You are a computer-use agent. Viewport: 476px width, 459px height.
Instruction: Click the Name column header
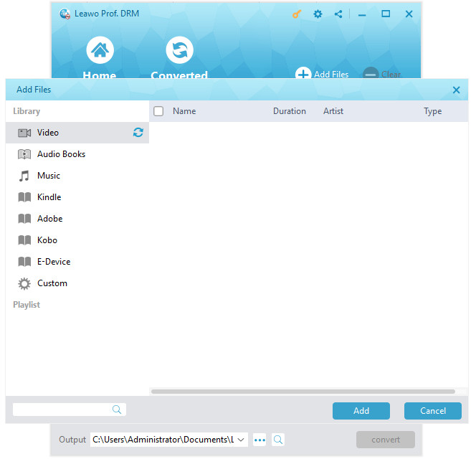point(184,111)
